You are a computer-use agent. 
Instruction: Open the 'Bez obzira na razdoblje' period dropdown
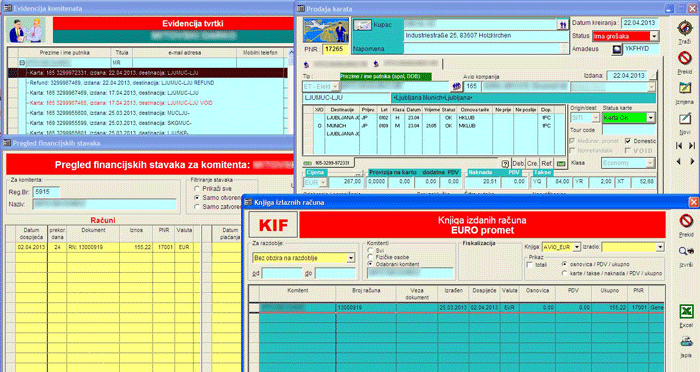(x=351, y=258)
